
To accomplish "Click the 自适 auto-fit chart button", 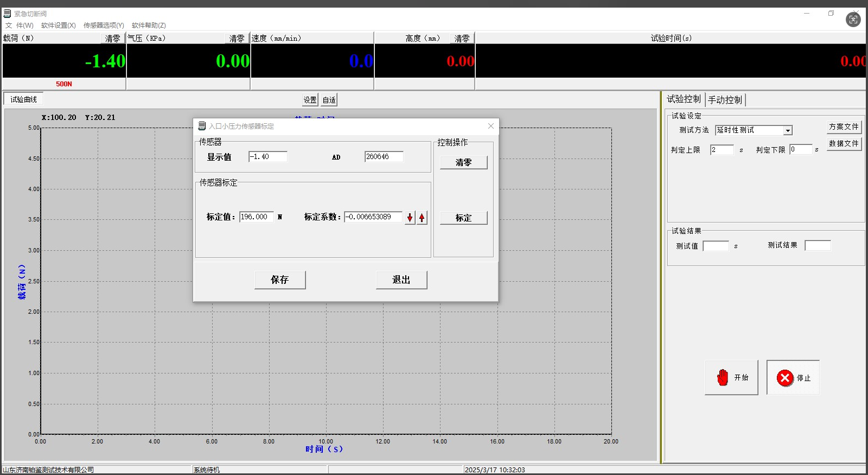I will coord(329,100).
